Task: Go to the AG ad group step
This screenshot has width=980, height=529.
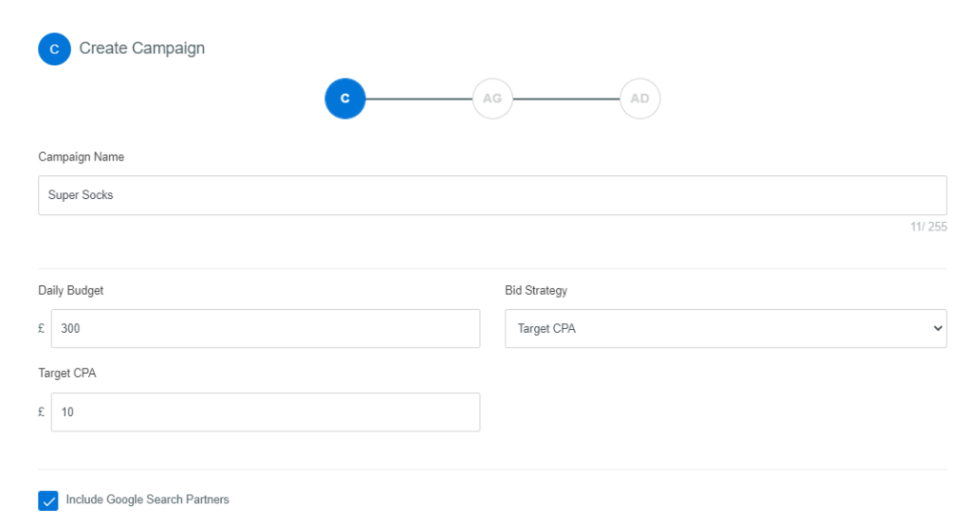Action: (x=493, y=99)
